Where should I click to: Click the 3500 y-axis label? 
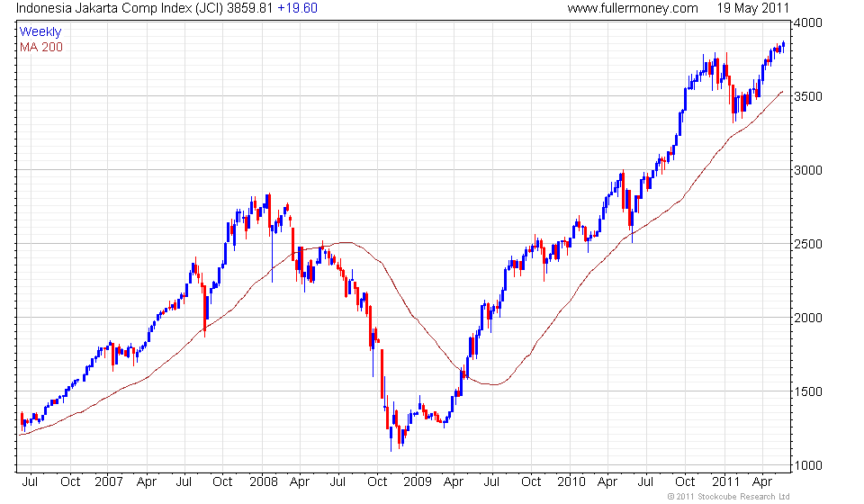click(808, 96)
